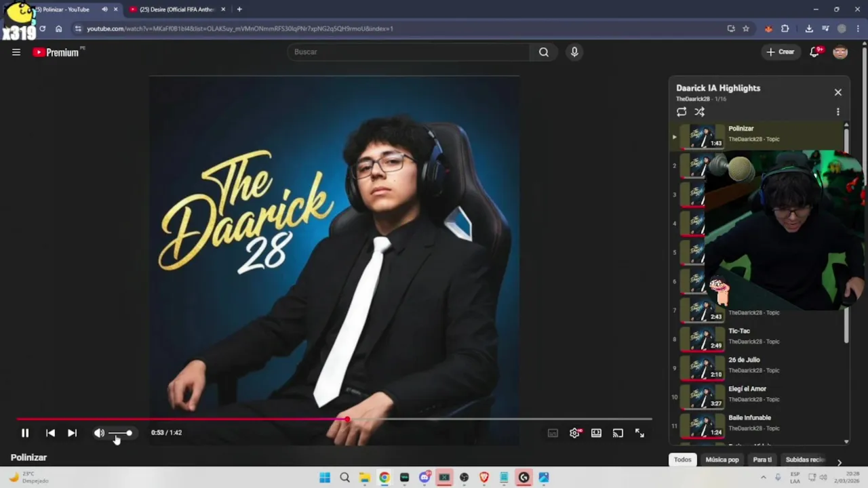This screenshot has height=488, width=868.
Task: Reload the current page
Action: [42, 28]
